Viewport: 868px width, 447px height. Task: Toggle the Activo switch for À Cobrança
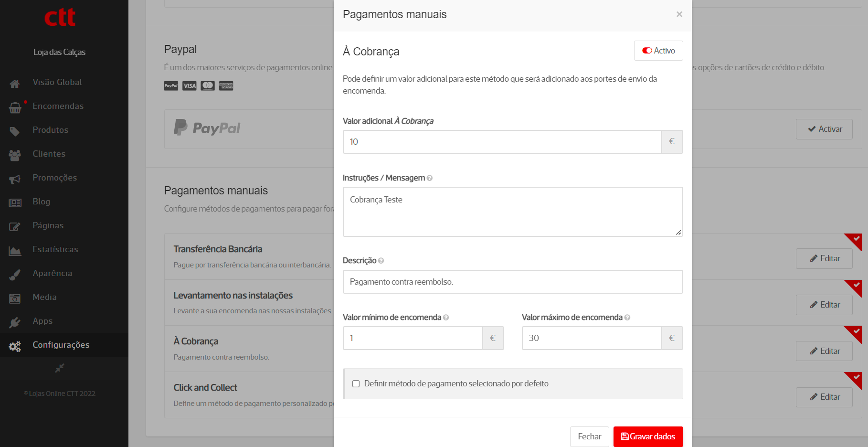[658, 51]
